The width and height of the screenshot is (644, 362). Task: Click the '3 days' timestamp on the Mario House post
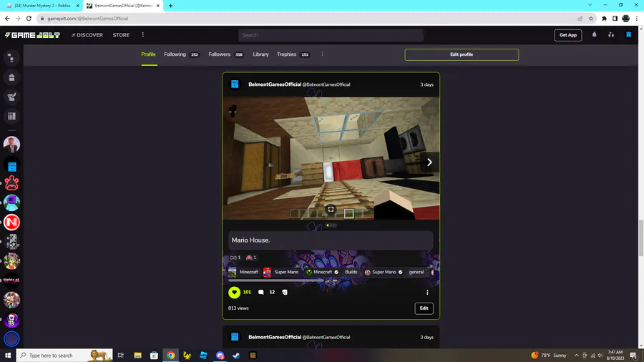pos(426,84)
